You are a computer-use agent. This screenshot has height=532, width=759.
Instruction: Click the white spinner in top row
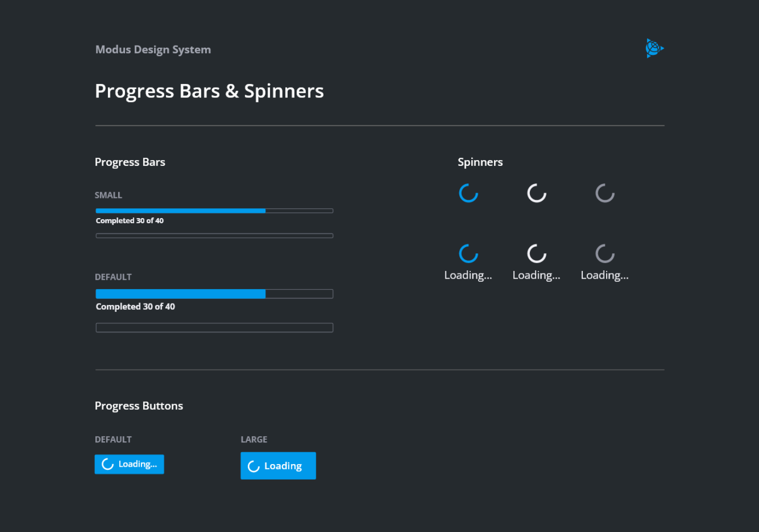click(x=536, y=193)
